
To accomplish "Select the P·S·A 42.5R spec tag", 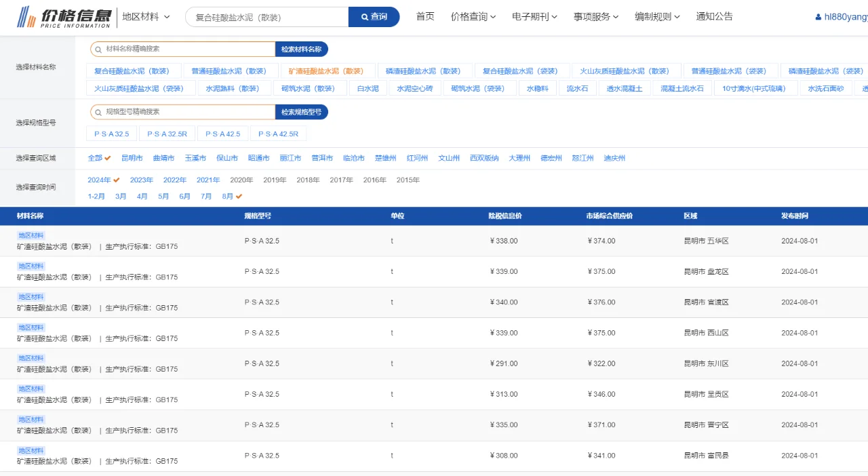I will point(279,134).
